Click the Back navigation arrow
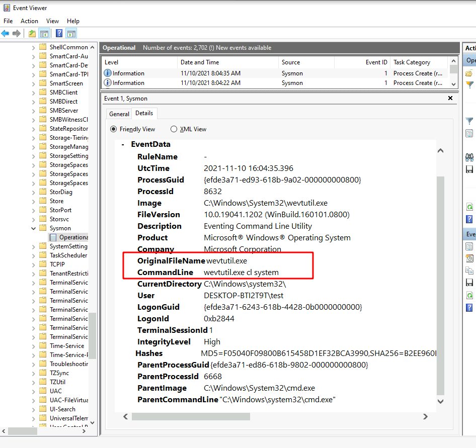Image resolution: width=476 pixels, height=448 pixels. tap(6, 33)
